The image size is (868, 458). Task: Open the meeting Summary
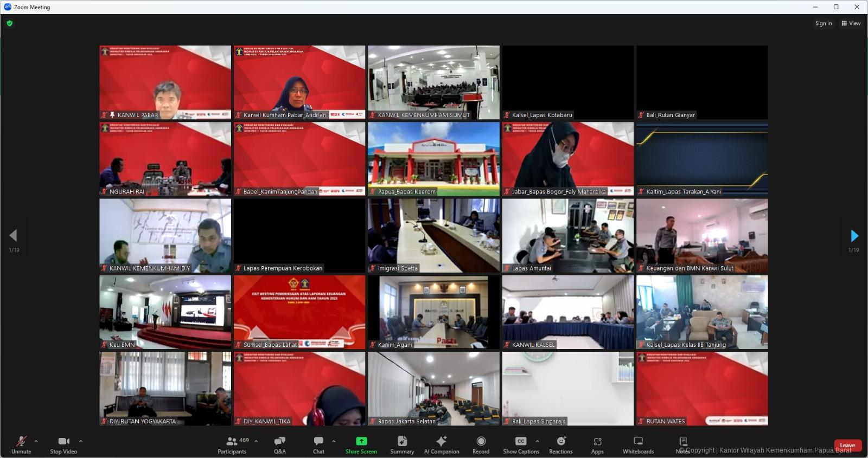coord(402,444)
